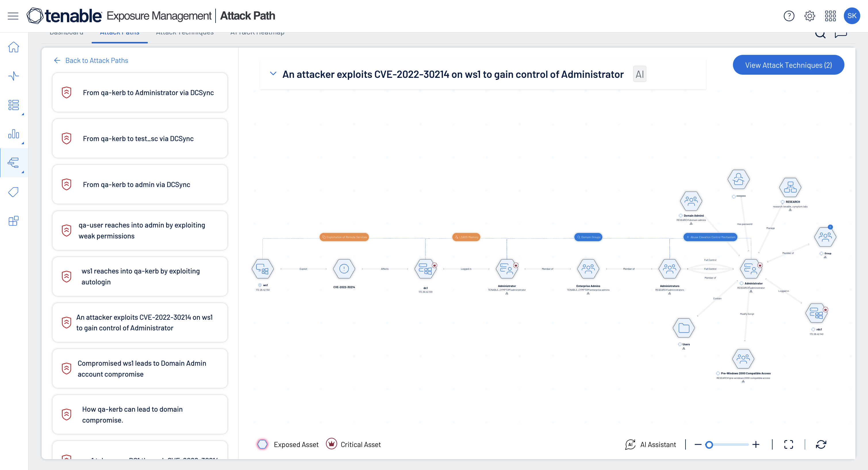Enter fullscreen graph view

coord(788,444)
